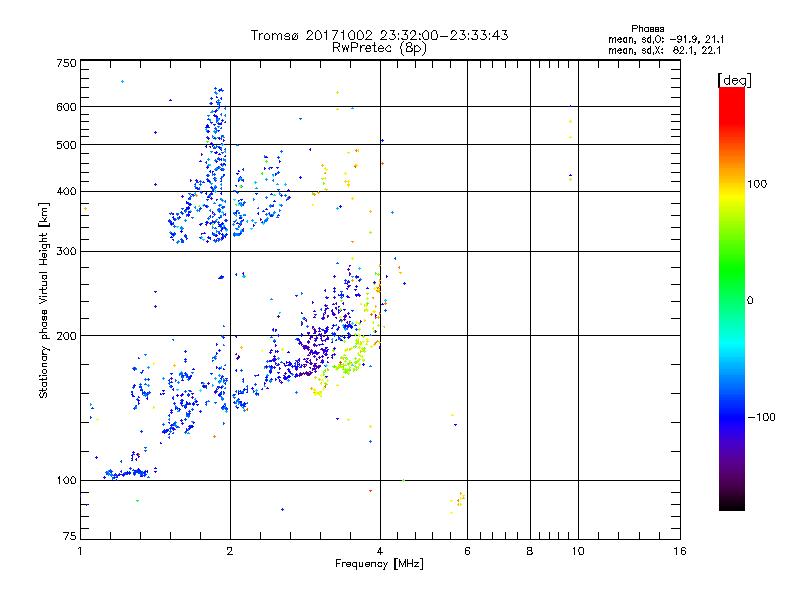Click the '400' y-axis tick label
The width and height of the screenshot is (800, 600).
(x=66, y=191)
